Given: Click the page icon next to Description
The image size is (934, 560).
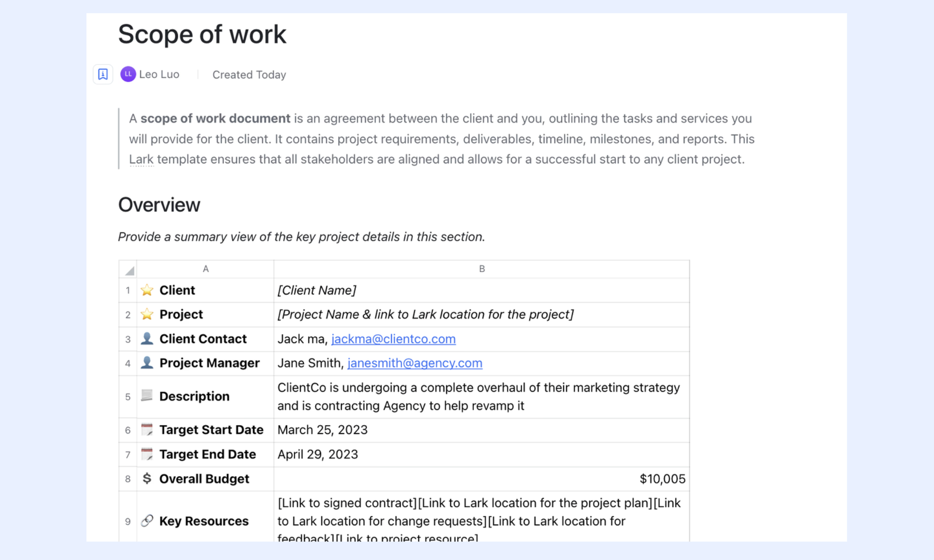Looking at the screenshot, I should (x=147, y=396).
